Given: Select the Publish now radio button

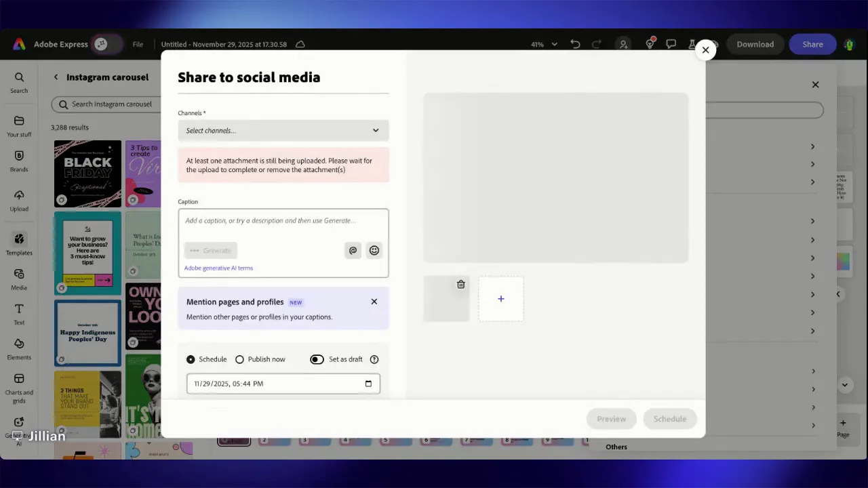Looking at the screenshot, I should pyautogui.click(x=239, y=359).
